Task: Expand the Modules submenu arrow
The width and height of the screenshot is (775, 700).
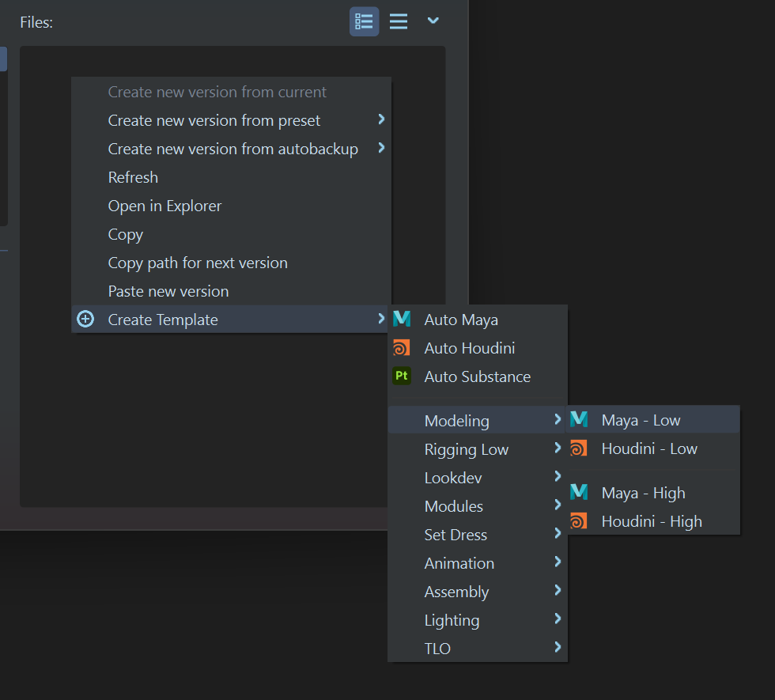Action: tap(558, 505)
